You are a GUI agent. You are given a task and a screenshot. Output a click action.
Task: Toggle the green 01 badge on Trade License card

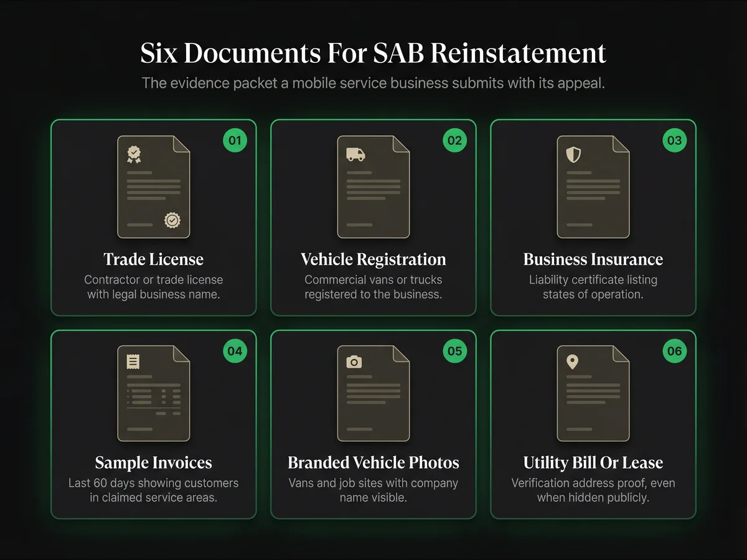point(235,141)
